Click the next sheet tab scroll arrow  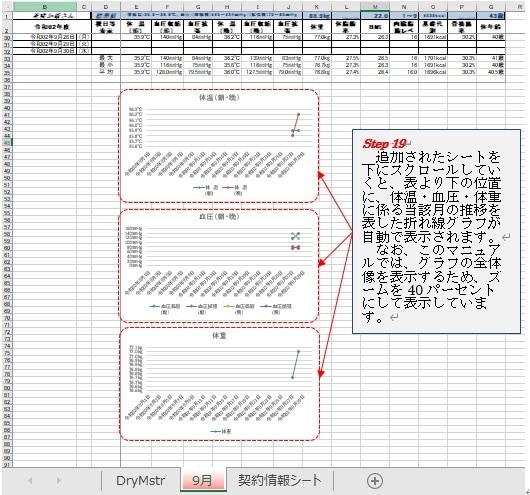(59, 480)
